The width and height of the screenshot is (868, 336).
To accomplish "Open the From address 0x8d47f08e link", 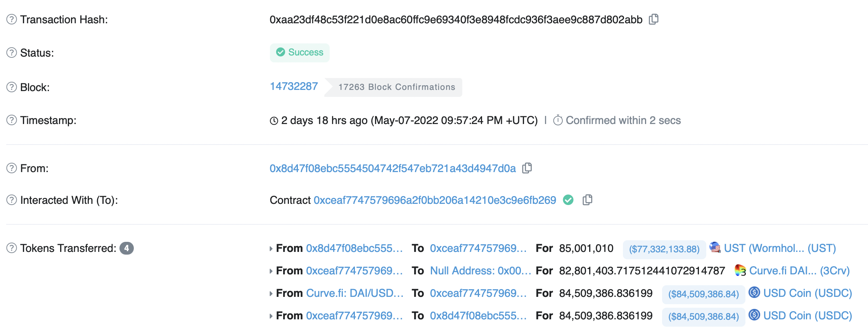I will (x=393, y=168).
